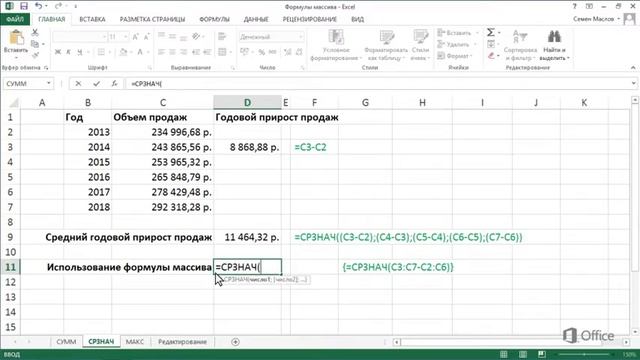Open the МАКС sheet tab
This screenshot has height=360, width=640.
pyautogui.click(x=135, y=342)
